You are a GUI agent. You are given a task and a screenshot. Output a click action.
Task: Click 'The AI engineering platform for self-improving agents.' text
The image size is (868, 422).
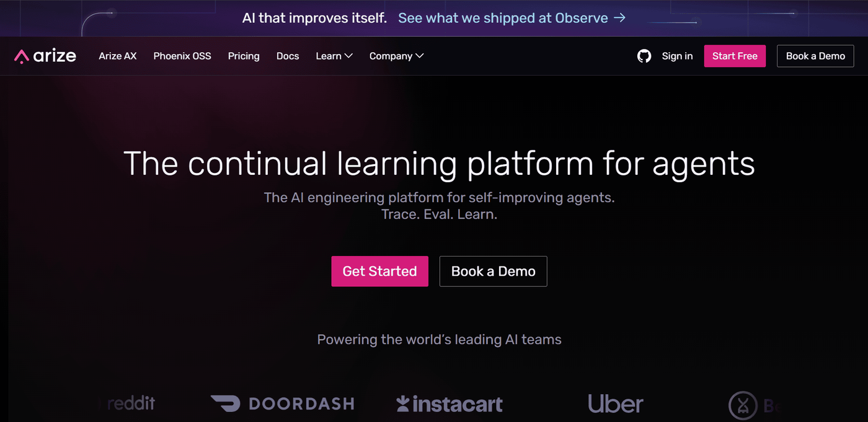[x=439, y=198]
